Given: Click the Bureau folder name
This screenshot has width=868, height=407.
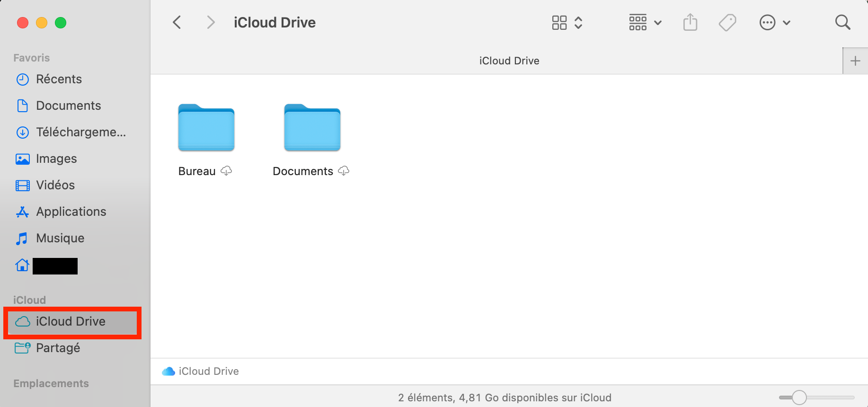Looking at the screenshot, I should (x=197, y=171).
